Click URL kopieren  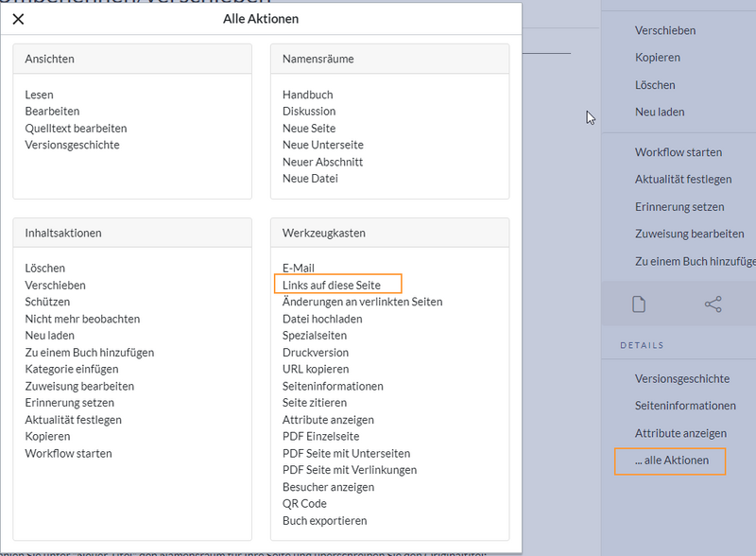pos(316,369)
